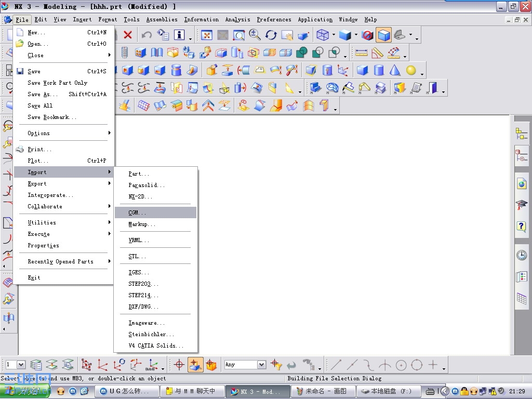Screen dimensions: 532x399
Task: Expand the Utilities submenu
Action: point(63,222)
